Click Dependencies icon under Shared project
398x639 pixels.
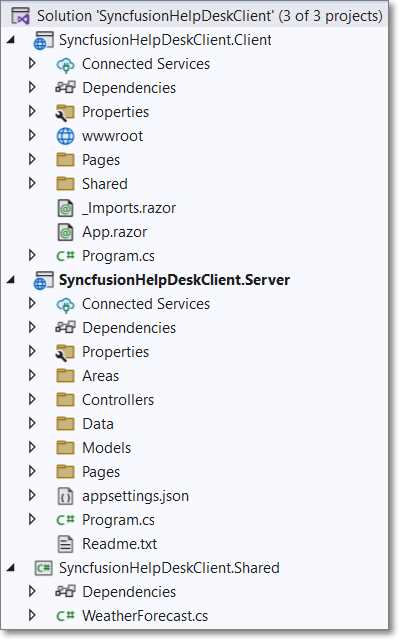(x=65, y=592)
